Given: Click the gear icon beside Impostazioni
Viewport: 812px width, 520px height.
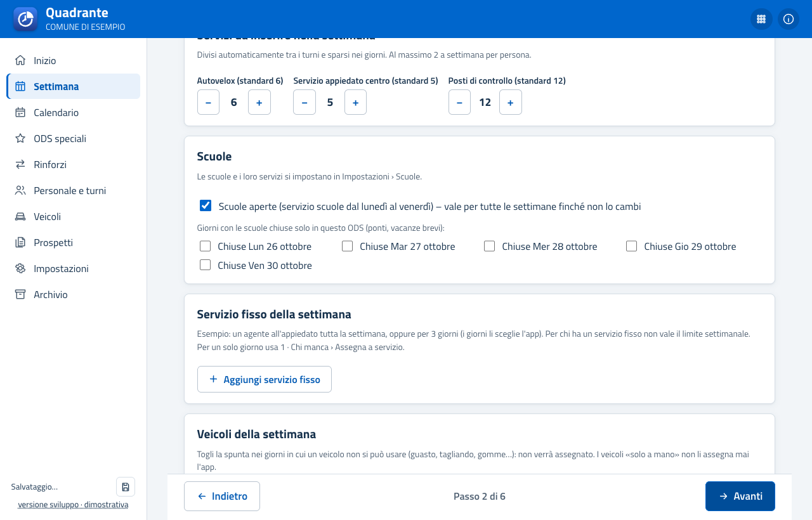Looking at the screenshot, I should point(21,268).
